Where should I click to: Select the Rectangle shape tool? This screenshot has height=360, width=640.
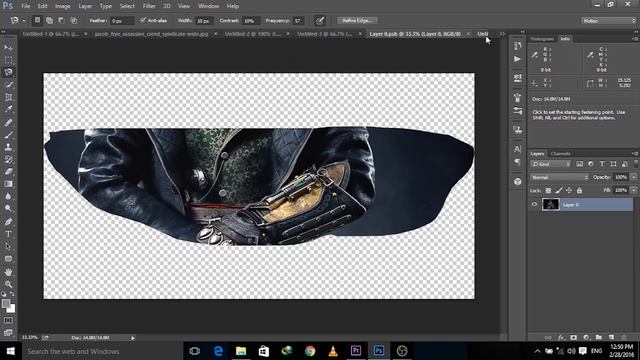(8, 259)
